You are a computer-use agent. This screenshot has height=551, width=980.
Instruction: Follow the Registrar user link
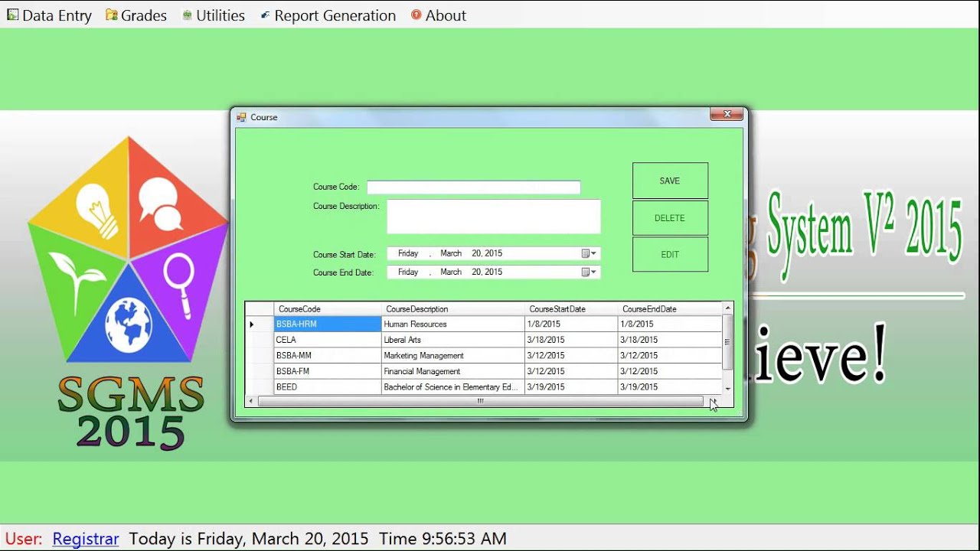click(x=86, y=539)
